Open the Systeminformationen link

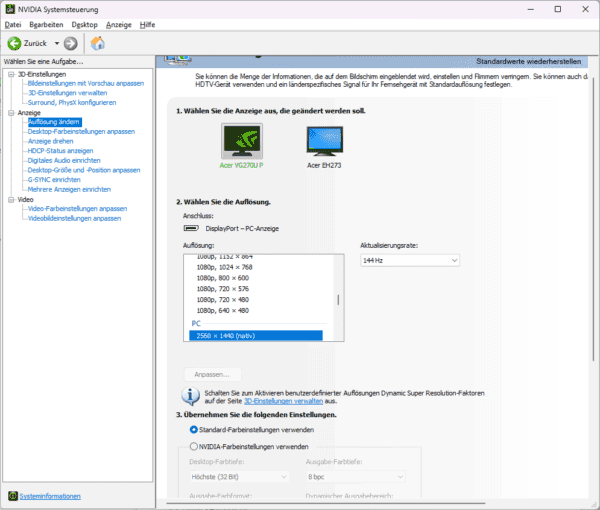point(50,496)
